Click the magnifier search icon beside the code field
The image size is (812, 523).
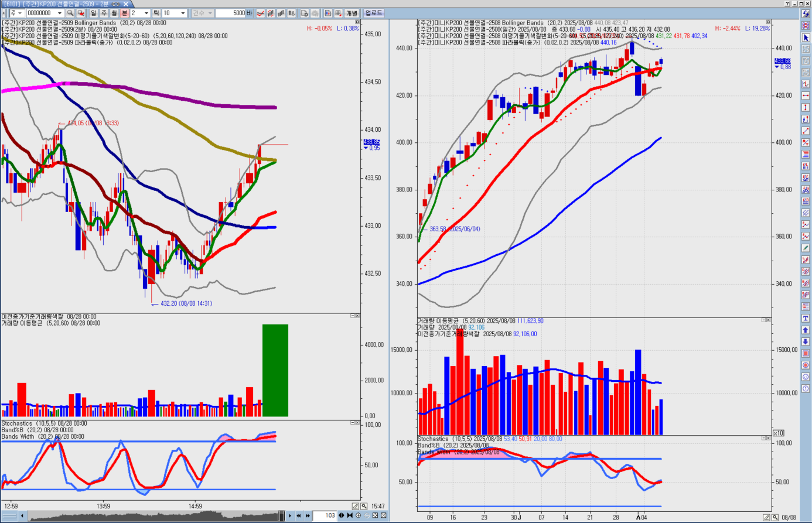(x=70, y=13)
